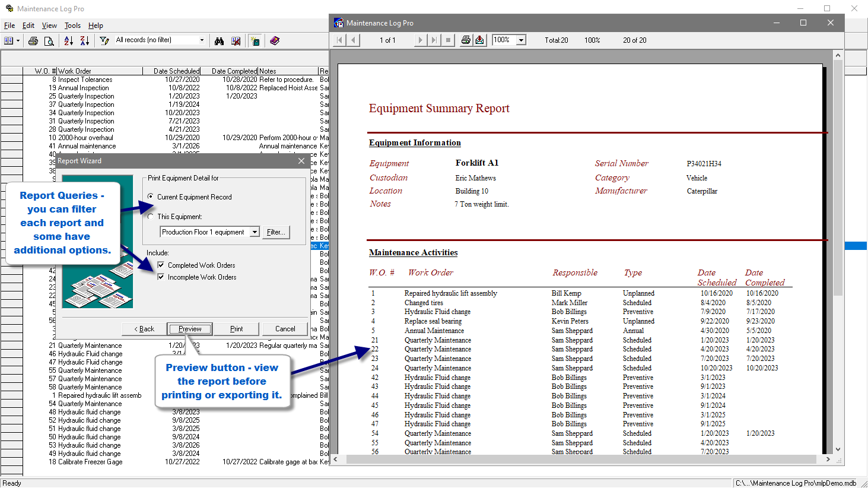Select Current Equipment Record option
Screen dimensions: 868x488
[x=151, y=197]
